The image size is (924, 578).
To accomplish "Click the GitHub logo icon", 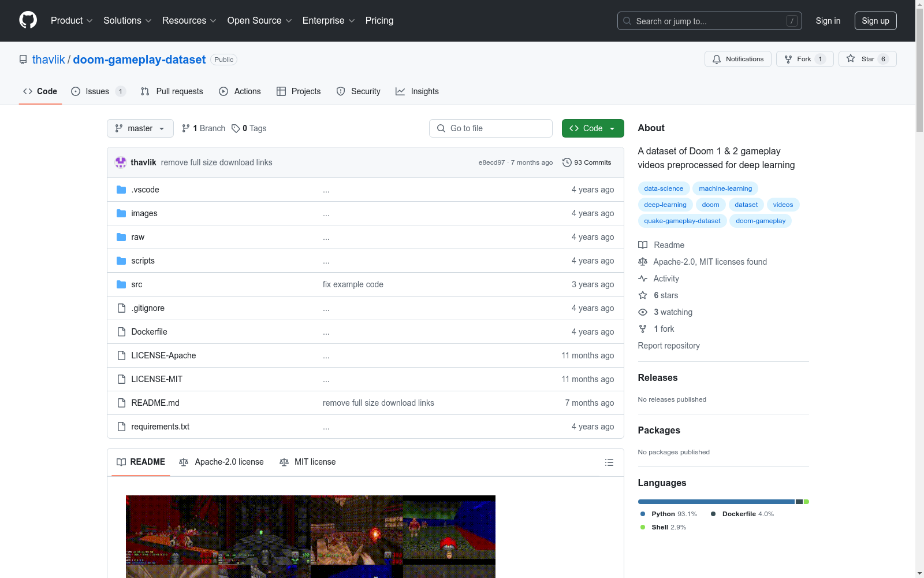I will (x=28, y=20).
